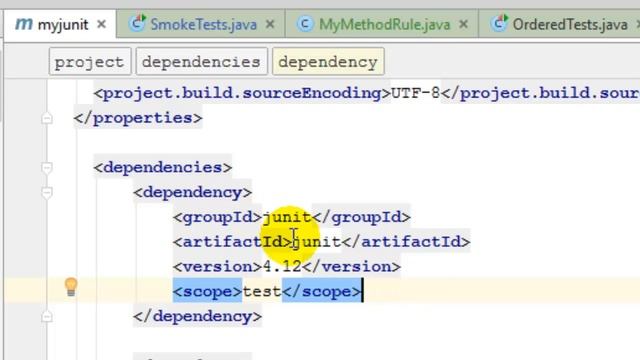Click the closing version tag

(x=351, y=267)
